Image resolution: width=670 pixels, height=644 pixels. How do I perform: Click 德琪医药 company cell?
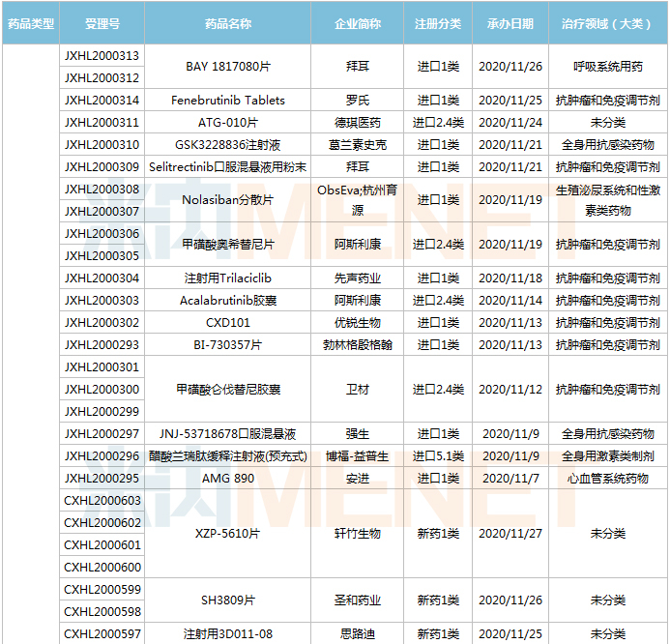(357, 122)
